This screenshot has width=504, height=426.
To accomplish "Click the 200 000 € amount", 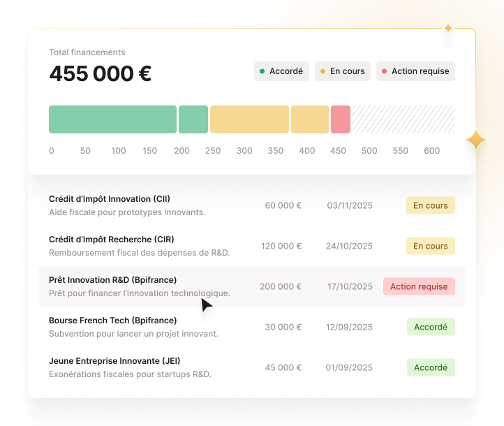I will (x=281, y=286).
